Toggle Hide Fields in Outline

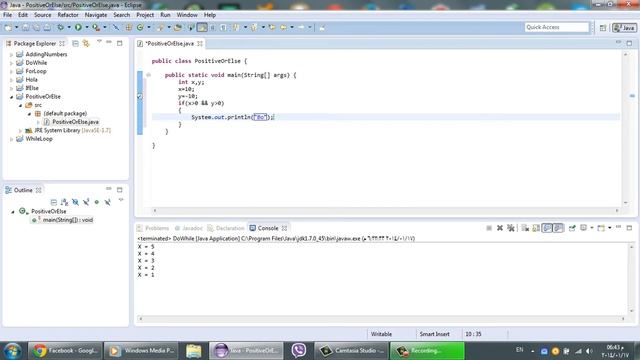point(75,202)
